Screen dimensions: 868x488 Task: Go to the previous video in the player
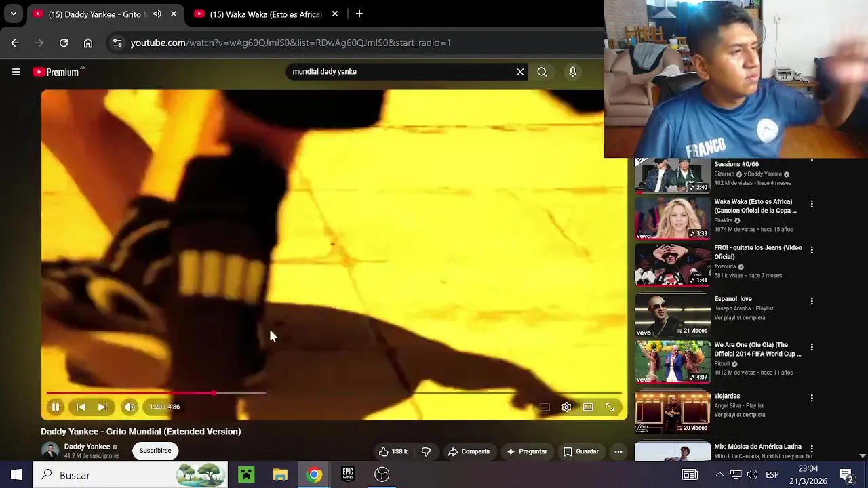[x=81, y=407]
